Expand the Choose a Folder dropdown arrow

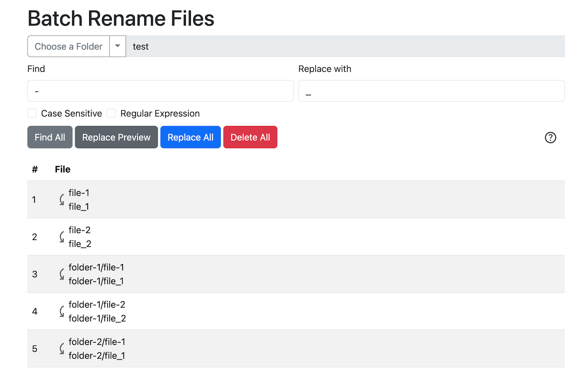coord(118,46)
